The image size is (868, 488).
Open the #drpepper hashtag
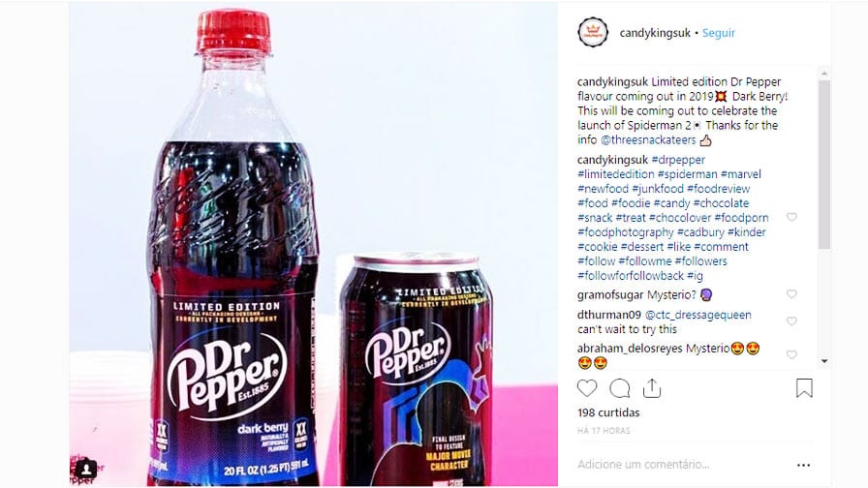(678, 160)
